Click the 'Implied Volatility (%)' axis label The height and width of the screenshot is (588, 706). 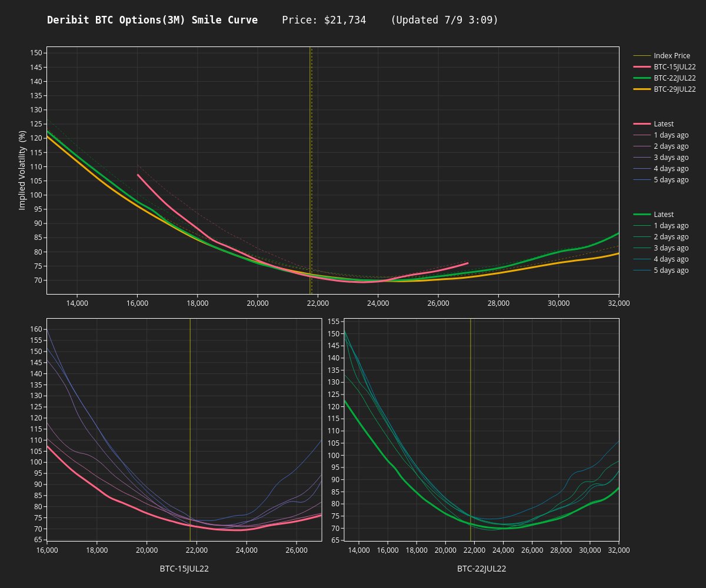pos(22,171)
